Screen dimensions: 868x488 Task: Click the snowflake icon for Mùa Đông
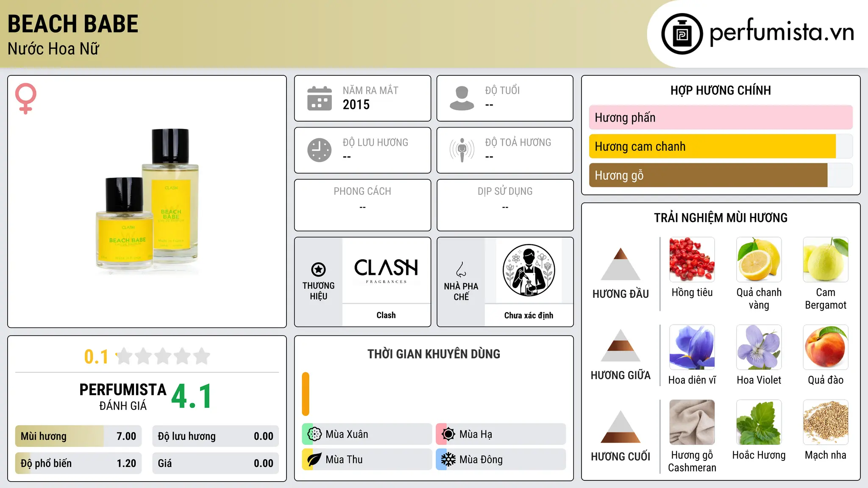(x=448, y=460)
